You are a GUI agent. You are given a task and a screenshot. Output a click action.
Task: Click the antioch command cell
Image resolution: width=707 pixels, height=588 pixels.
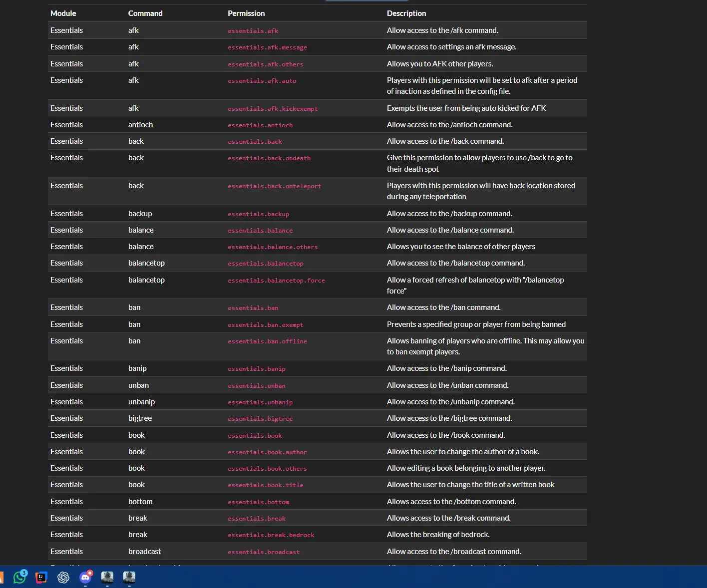coord(140,125)
